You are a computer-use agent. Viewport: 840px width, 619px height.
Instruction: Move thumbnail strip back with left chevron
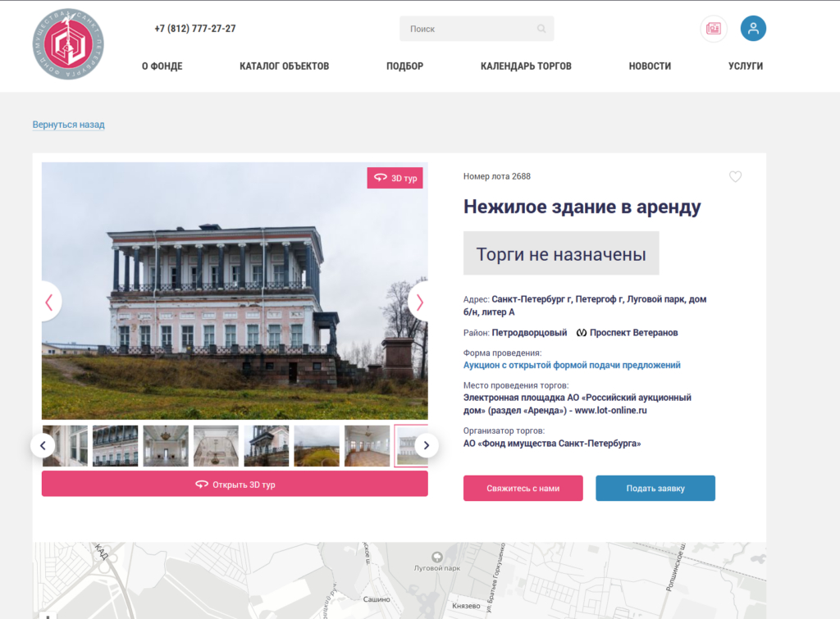coord(43,445)
